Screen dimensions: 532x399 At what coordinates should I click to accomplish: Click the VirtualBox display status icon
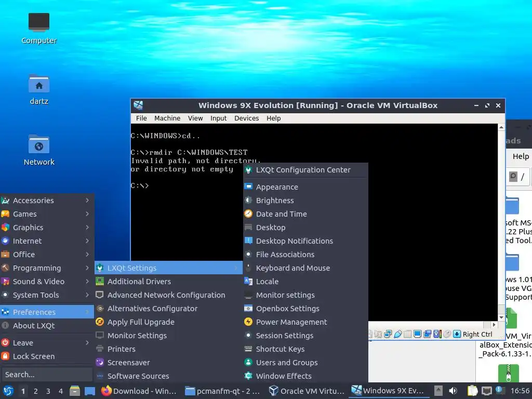click(418, 334)
